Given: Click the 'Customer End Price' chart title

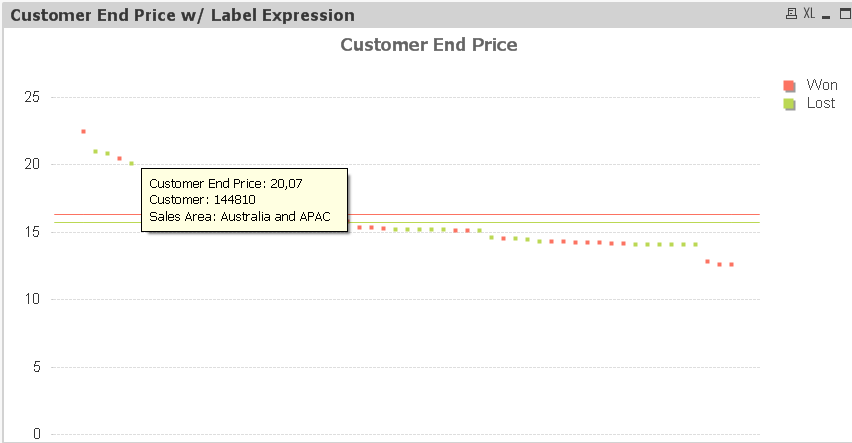Looking at the screenshot, I should pyautogui.click(x=428, y=44).
